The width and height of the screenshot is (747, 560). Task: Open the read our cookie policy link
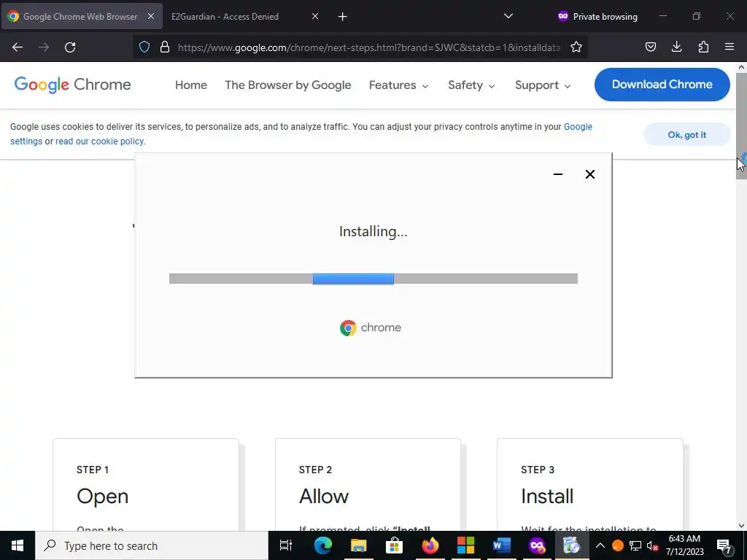pyautogui.click(x=99, y=141)
